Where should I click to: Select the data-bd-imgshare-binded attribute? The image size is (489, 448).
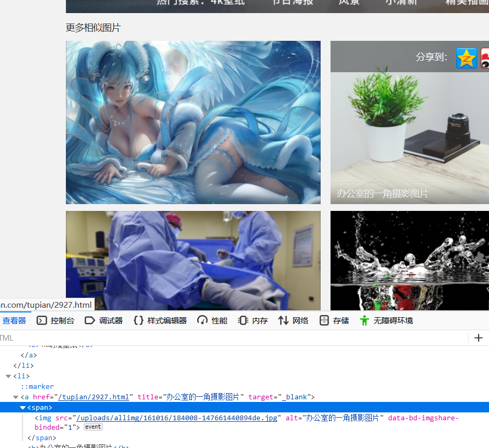click(246, 422)
